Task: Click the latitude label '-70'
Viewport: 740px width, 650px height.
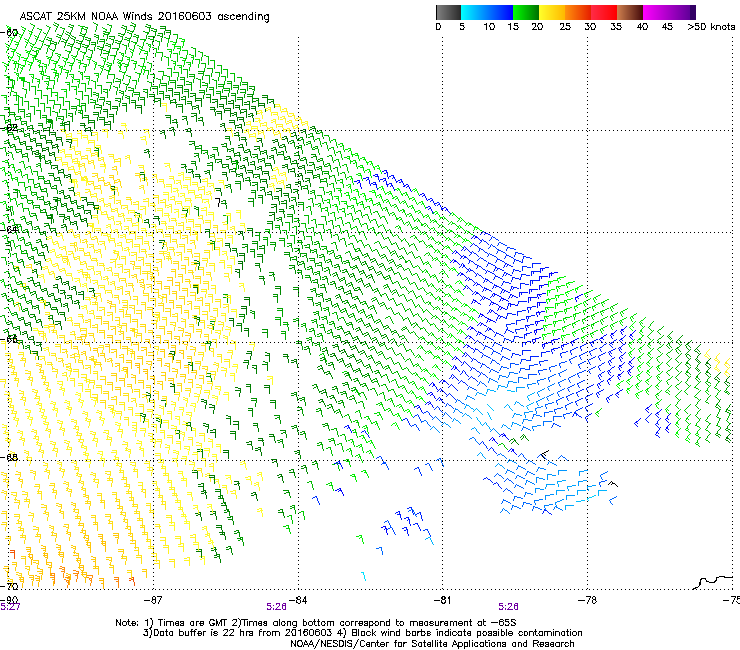Action: coord(9,586)
